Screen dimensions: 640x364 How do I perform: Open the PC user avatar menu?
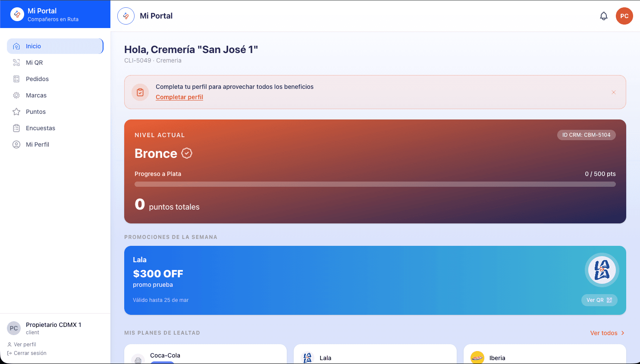coord(624,16)
